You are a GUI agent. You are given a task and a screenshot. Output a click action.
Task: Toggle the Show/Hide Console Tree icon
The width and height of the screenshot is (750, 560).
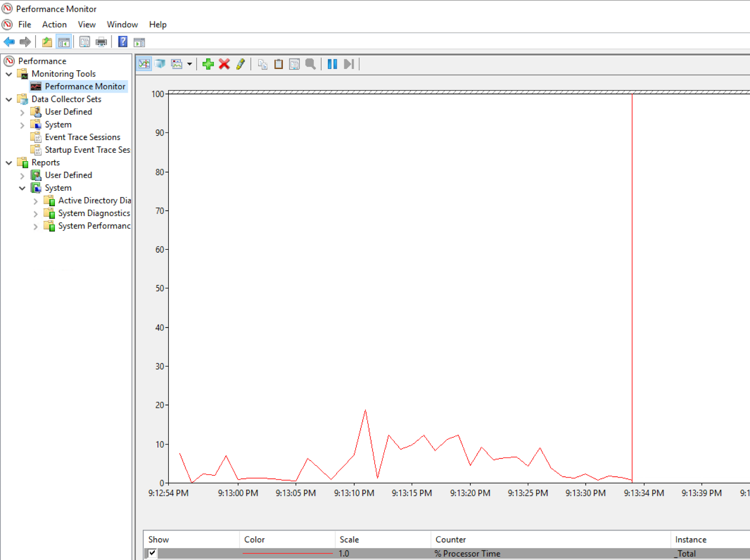(x=64, y=42)
